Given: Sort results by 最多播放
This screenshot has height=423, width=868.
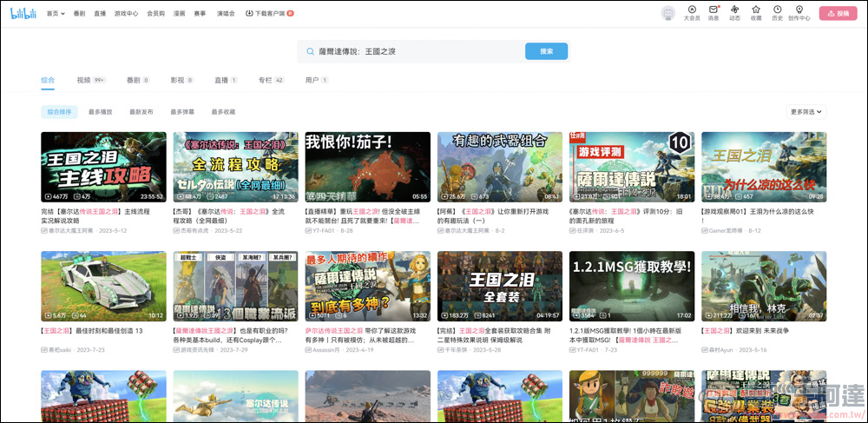Looking at the screenshot, I should (x=100, y=112).
